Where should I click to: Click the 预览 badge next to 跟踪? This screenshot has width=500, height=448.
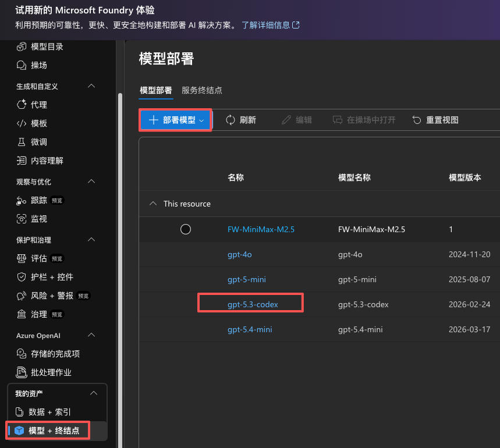click(x=58, y=200)
